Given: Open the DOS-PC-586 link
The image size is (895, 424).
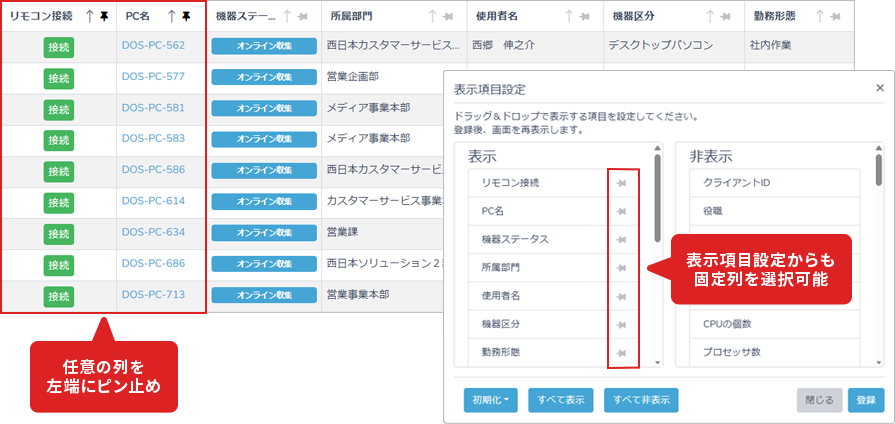Looking at the screenshot, I should tap(153, 169).
